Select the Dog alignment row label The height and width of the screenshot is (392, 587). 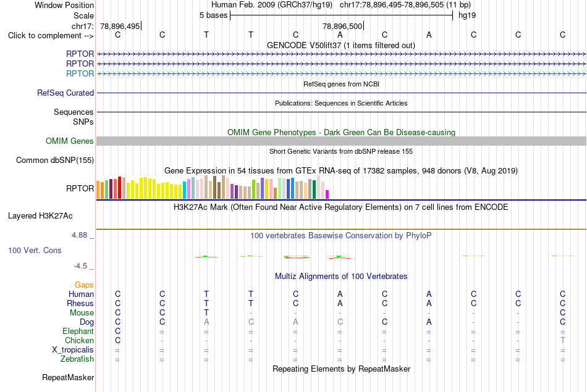point(87,322)
